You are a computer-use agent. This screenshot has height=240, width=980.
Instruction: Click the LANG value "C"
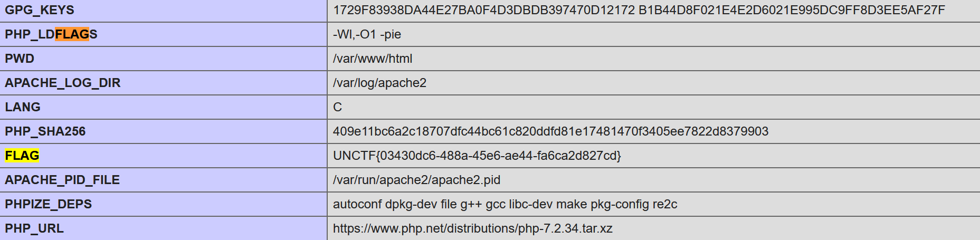point(338,107)
